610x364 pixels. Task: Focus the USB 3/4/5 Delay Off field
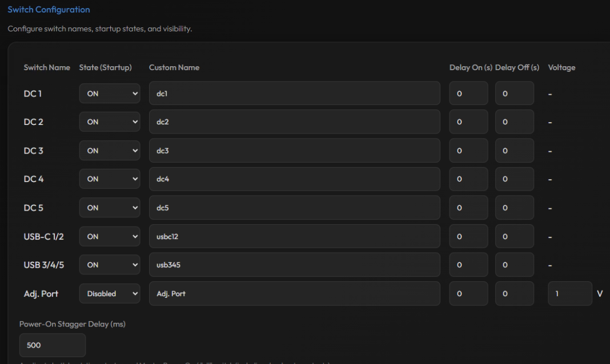[x=514, y=265]
